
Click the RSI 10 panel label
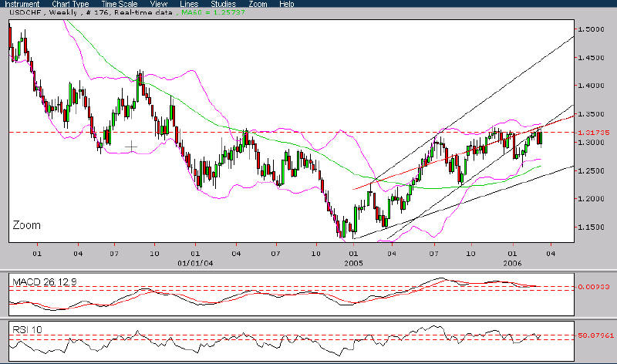coord(27,330)
